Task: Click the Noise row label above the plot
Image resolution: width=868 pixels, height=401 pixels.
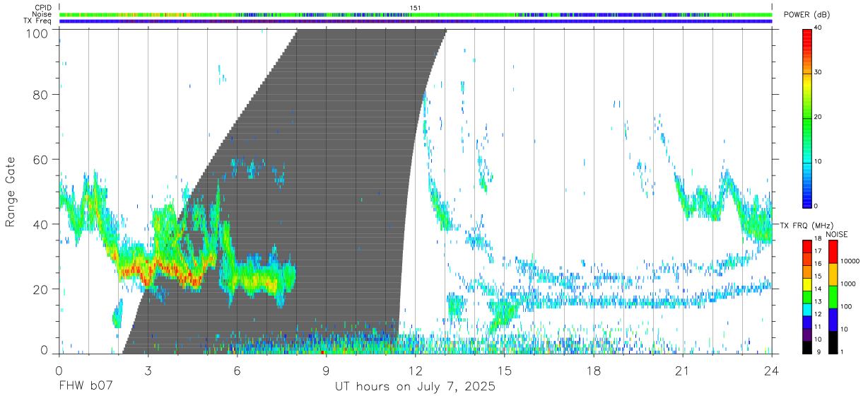Action: [42, 14]
